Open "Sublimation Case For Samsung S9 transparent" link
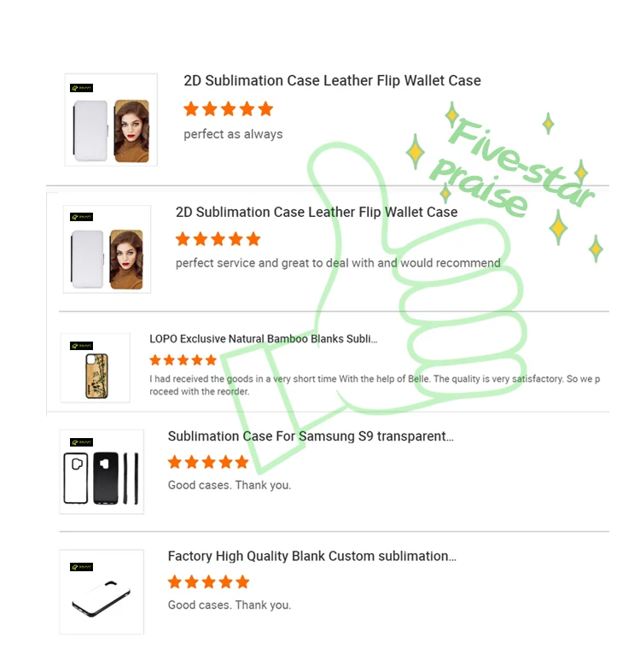Viewport: 640px width, 672px height. tap(311, 436)
